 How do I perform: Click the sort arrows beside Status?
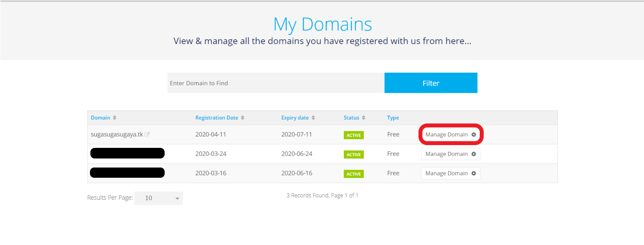click(x=363, y=118)
